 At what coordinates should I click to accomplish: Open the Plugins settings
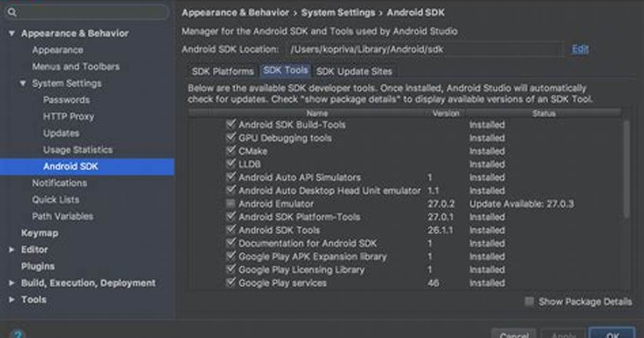tap(38, 266)
